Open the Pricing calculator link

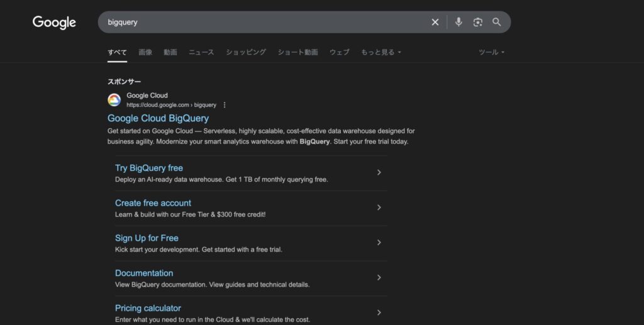(148, 308)
